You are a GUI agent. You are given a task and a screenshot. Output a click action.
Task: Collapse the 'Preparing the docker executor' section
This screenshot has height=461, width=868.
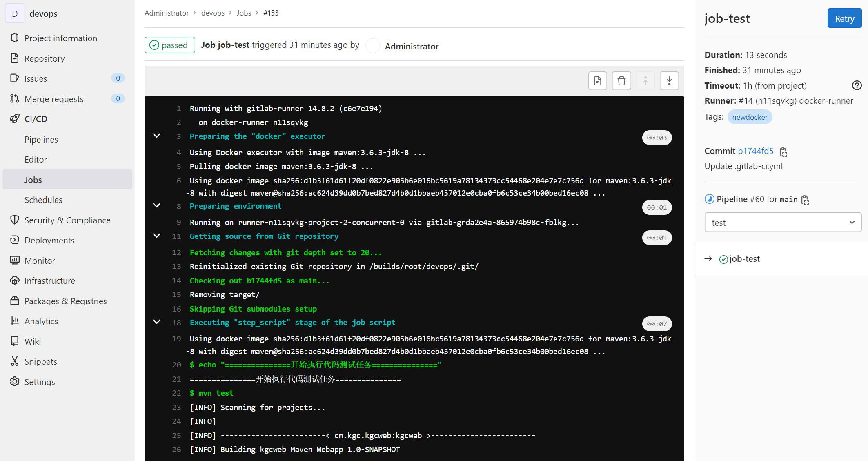click(157, 136)
